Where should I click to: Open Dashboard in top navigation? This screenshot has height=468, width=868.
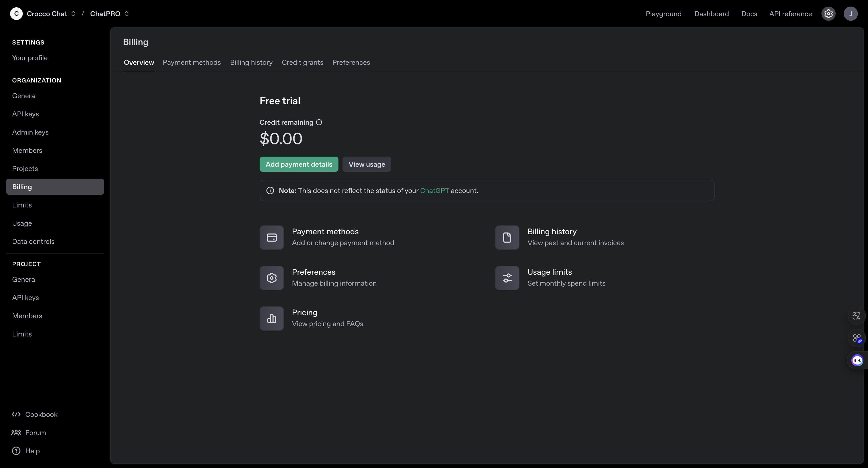tap(711, 14)
